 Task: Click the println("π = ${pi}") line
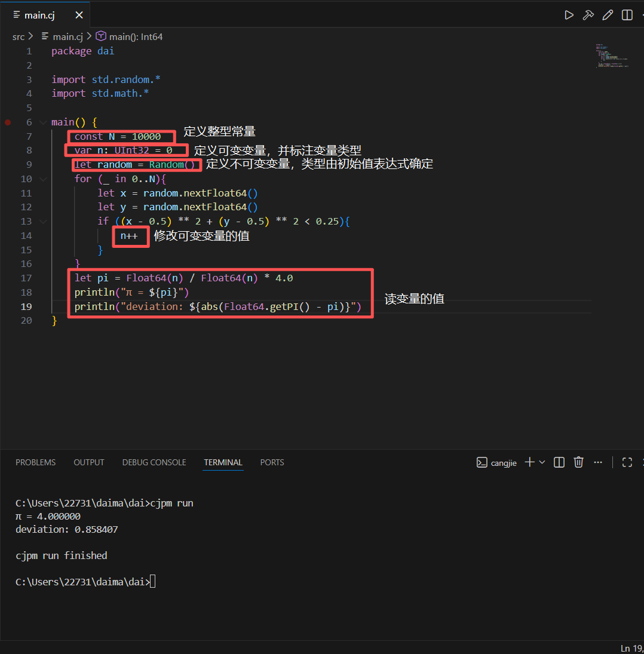point(131,293)
